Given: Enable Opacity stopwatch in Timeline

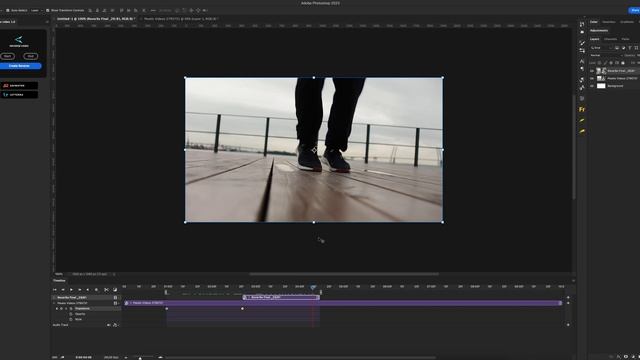Looking at the screenshot, I should pyautogui.click(x=71, y=314).
